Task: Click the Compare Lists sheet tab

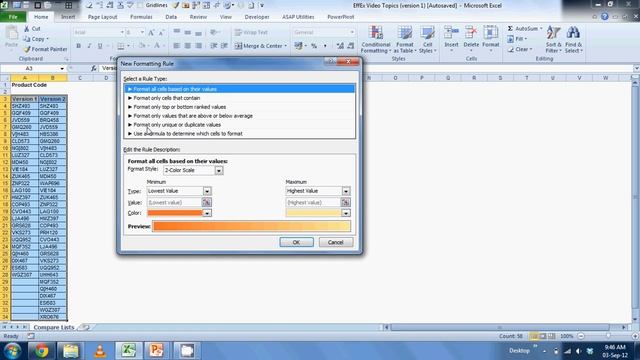Action: (x=53, y=327)
